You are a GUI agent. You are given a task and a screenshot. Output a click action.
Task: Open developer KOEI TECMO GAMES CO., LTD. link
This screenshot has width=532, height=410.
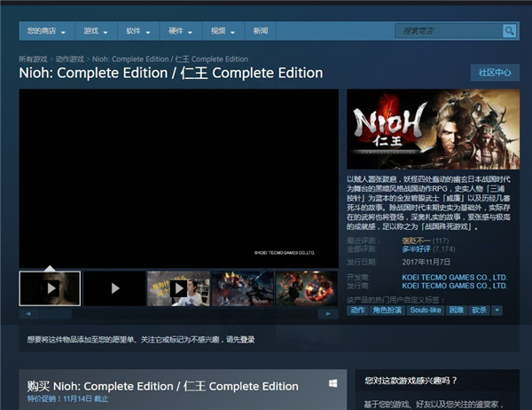tap(455, 277)
